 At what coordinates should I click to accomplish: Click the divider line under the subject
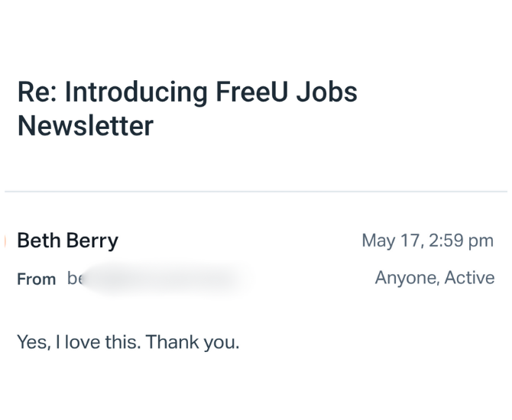256,191
